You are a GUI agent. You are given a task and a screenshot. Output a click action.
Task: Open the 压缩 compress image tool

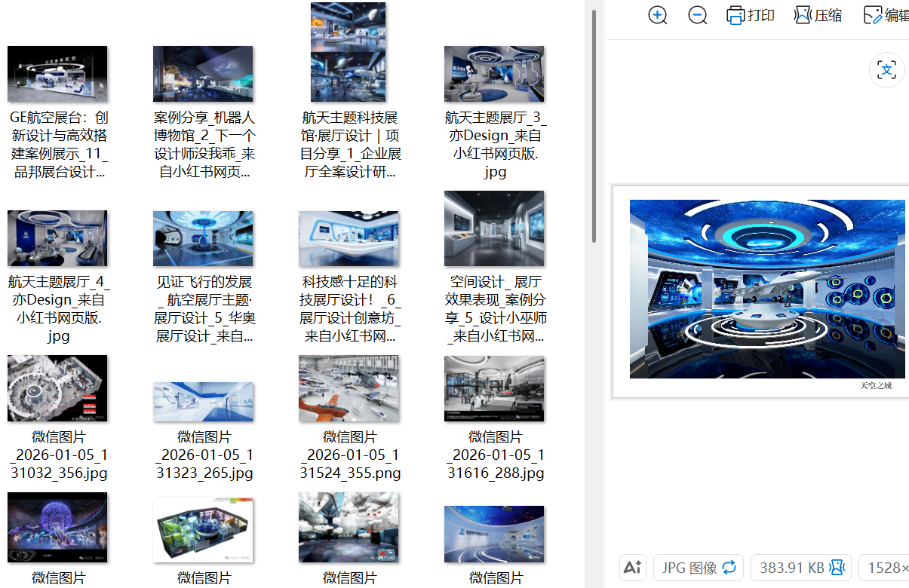click(818, 16)
